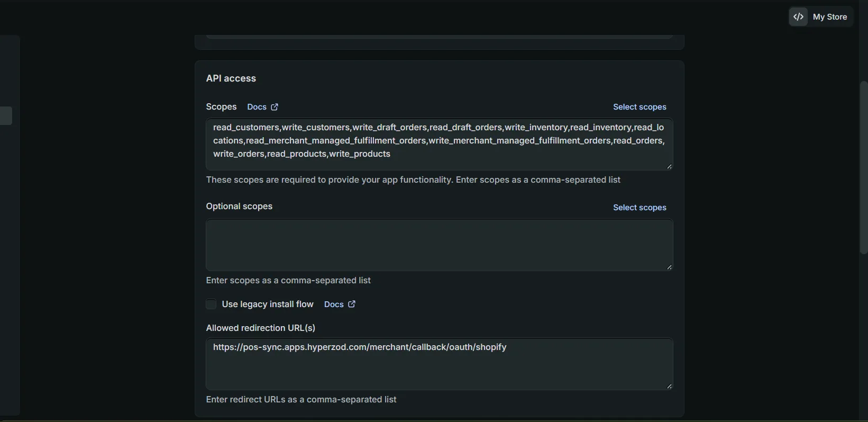Click the 'Allowed redirection URL(s)' field label
Image resolution: width=868 pixels, height=422 pixels.
[261, 328]
